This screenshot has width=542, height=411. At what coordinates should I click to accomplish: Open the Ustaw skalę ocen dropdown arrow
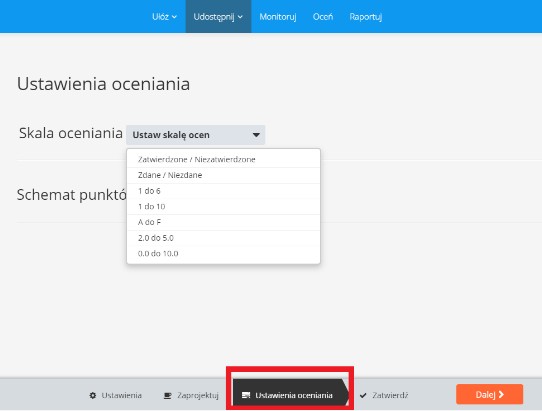[256, 135]
